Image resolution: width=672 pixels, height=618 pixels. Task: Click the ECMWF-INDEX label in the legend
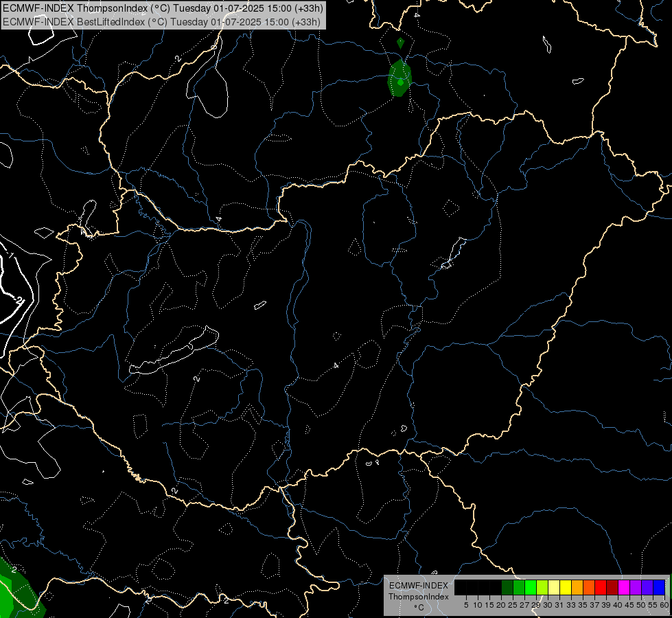point(419,586)
